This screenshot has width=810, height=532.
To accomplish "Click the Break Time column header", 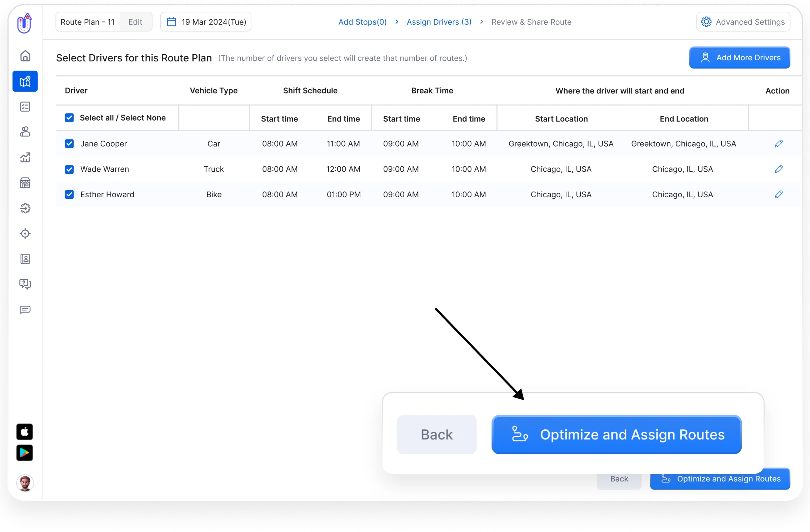I will [432, 91].
